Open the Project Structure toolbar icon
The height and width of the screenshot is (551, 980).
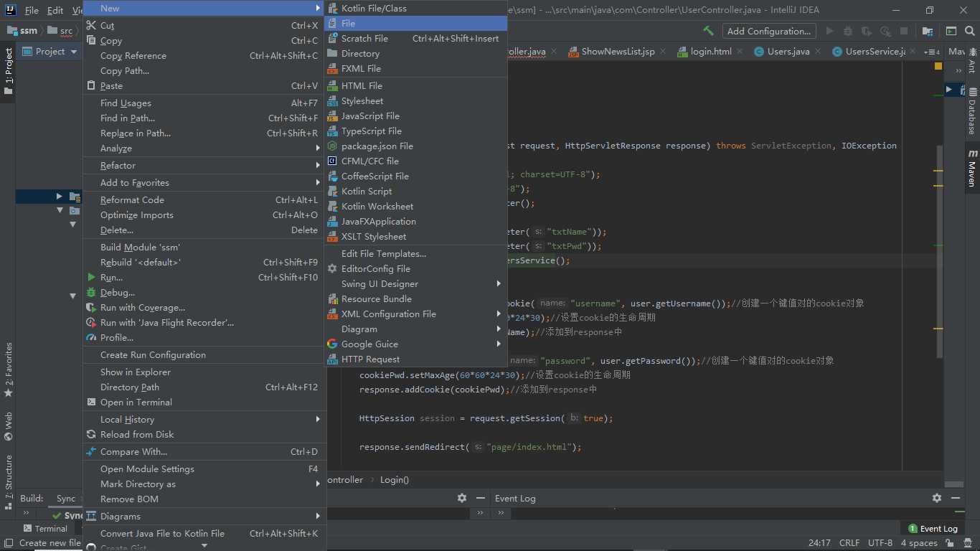[x=928, y=31]
